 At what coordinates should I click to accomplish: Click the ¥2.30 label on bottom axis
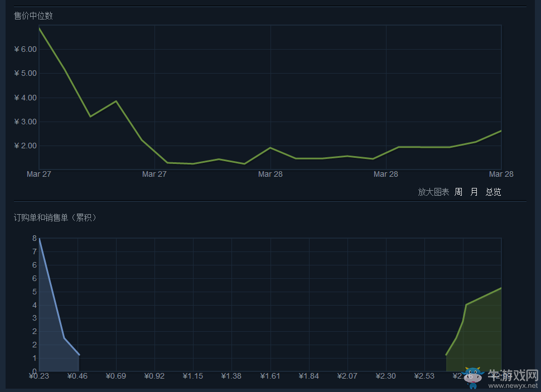385,376
